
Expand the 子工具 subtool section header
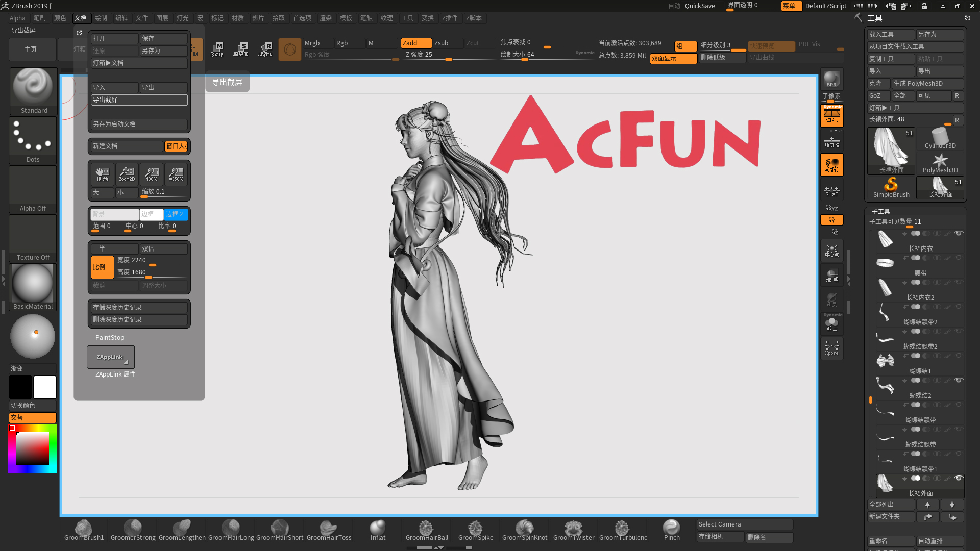[881, 211]
